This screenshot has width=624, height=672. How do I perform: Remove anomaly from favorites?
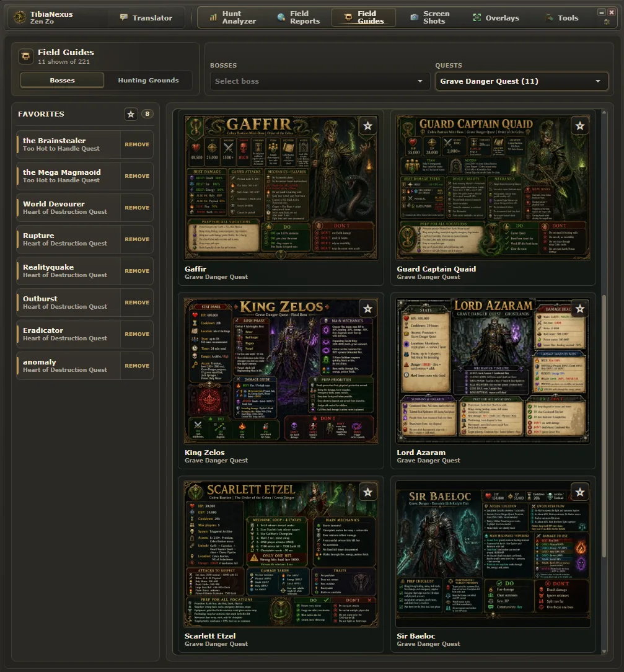137,366
